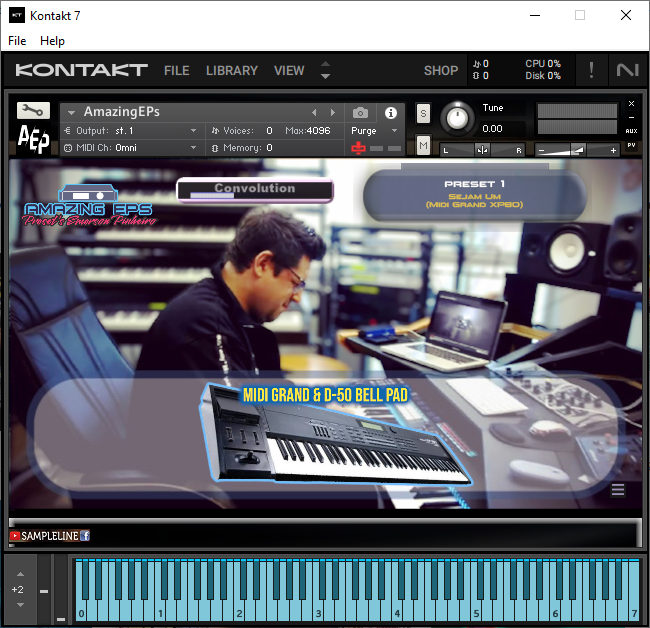Screen dimensions: 650x628
Task: Select next instrument with right arrow
Action: point(332,113)
